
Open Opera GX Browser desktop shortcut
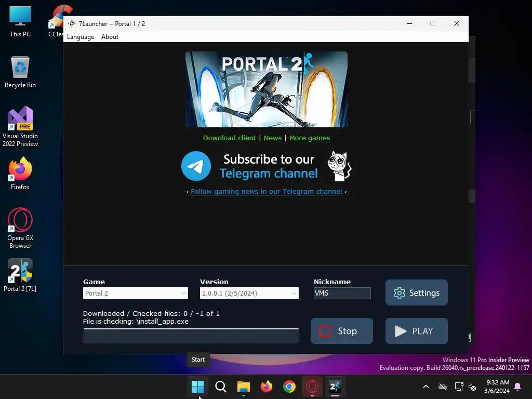20,228
